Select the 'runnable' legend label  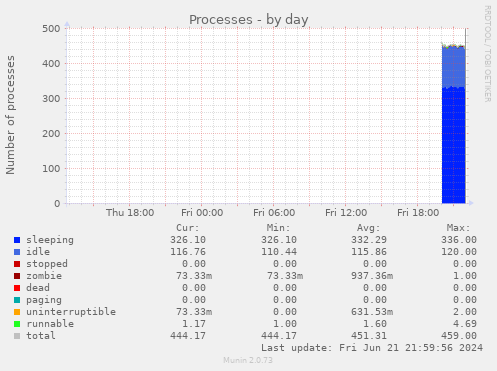point(50,324)
